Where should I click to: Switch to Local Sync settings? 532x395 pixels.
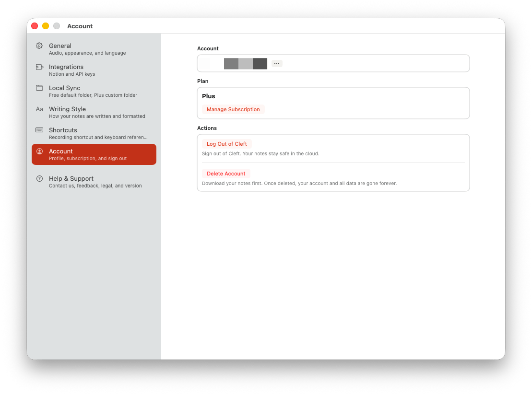click(x=94, y=91)
